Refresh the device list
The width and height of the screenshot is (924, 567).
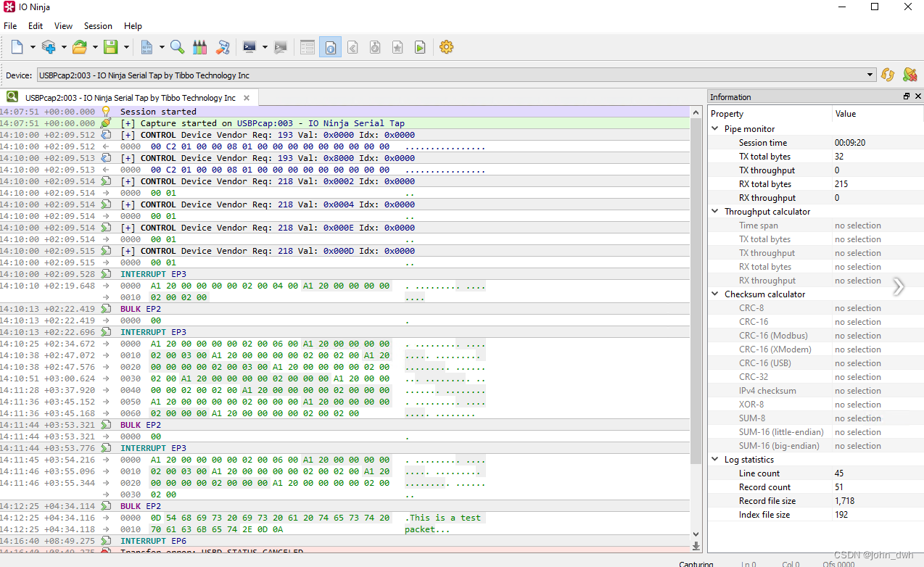[888, 74]
